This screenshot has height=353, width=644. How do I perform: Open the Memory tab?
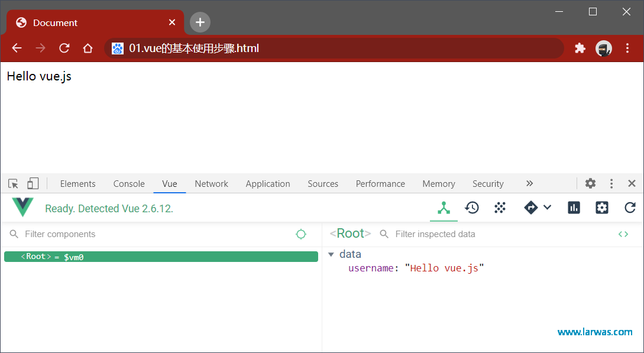(439, 184)
